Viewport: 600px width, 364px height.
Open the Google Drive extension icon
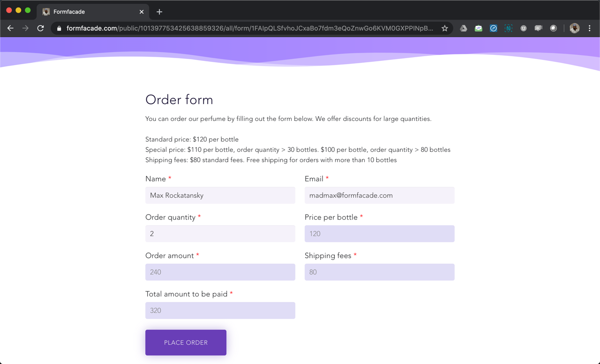(x=463, y=28)
